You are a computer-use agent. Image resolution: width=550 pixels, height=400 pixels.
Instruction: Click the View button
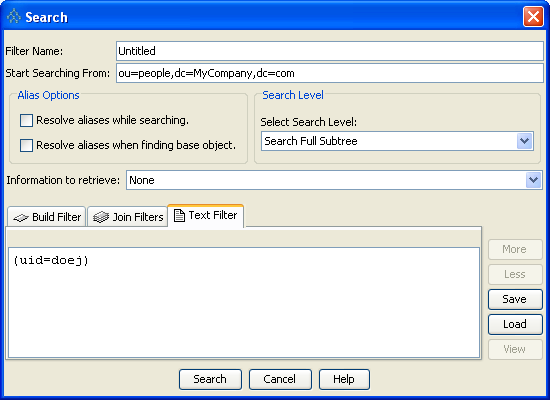click(515, 349)
